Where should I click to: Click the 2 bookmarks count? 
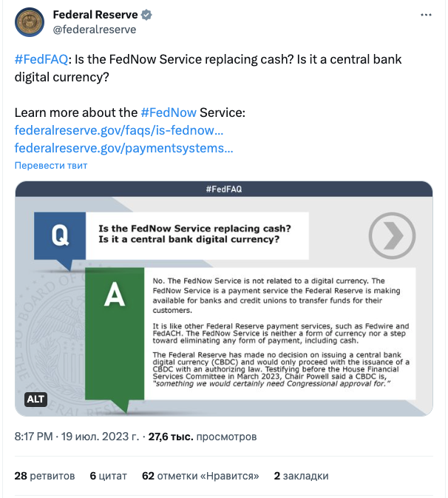pyautogui.click(x=301, y=476)
